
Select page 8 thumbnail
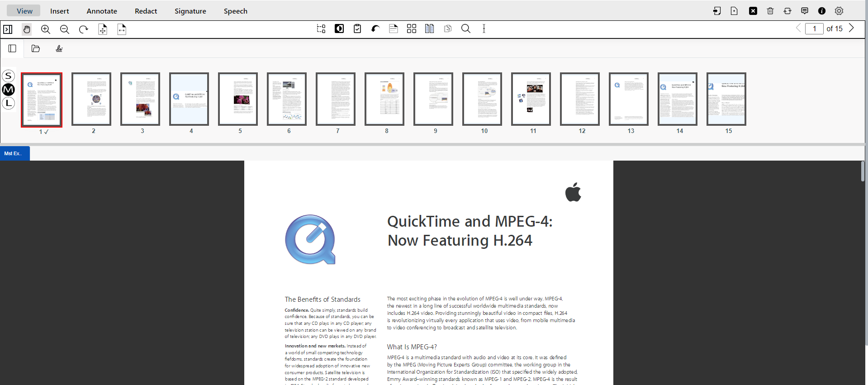384,99
